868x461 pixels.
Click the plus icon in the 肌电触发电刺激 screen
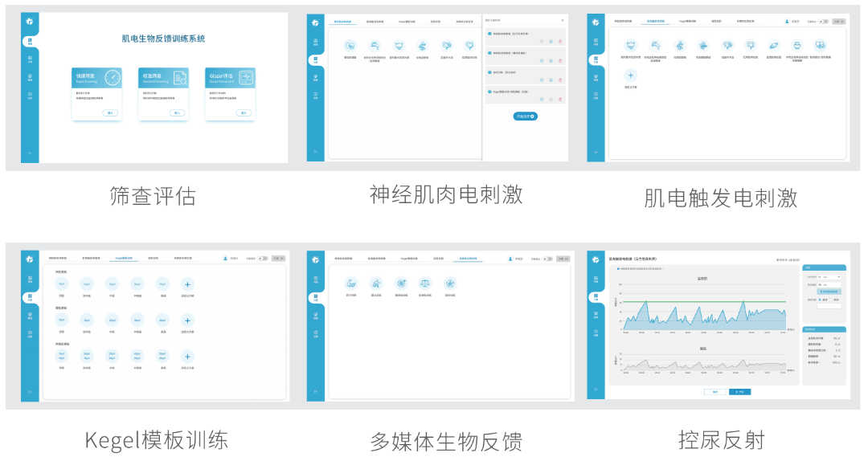tap(630, 75)
